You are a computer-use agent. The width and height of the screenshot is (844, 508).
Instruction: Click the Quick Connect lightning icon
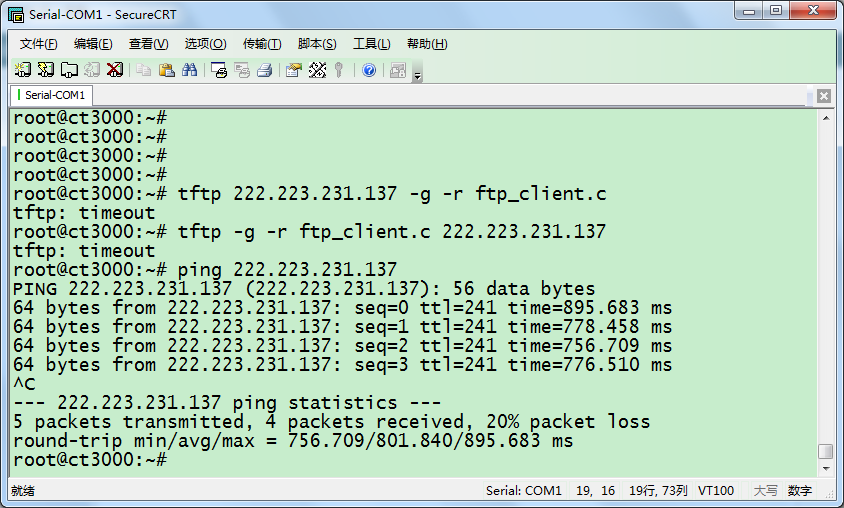(46, 70)
